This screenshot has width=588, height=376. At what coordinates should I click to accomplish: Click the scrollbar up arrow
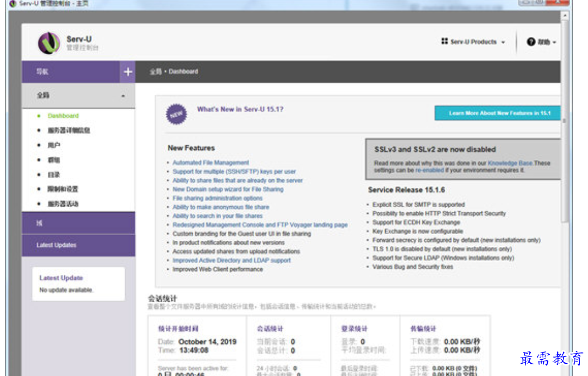tap(565, 15)
